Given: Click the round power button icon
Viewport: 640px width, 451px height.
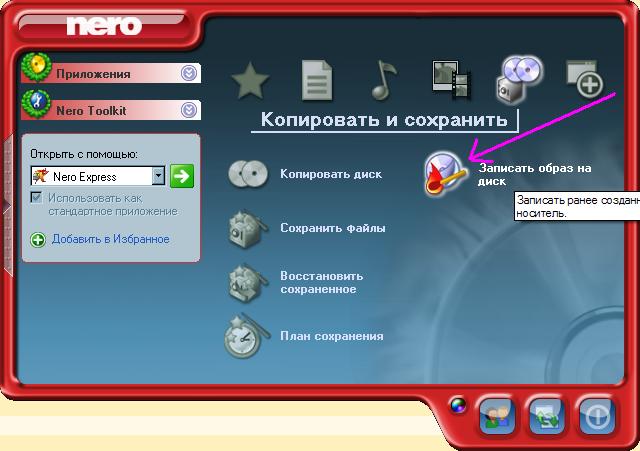Looking at the screenshot, I should coord(597,416).
